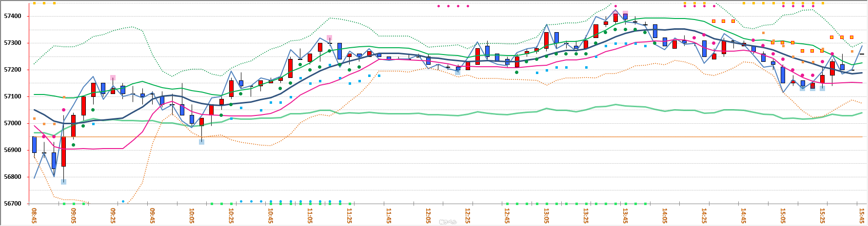
Task: Click the first blue candlestick at 08:45
Action: pos(34,145)
